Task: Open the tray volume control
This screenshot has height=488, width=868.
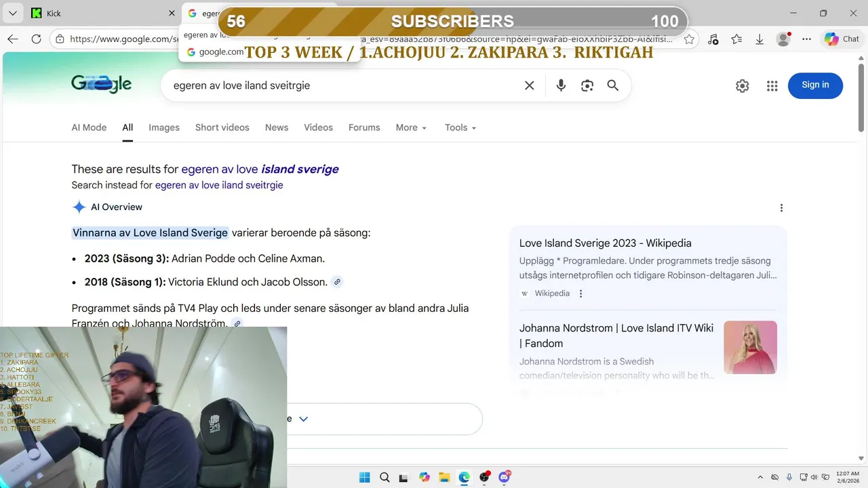Action: [814, 477]
